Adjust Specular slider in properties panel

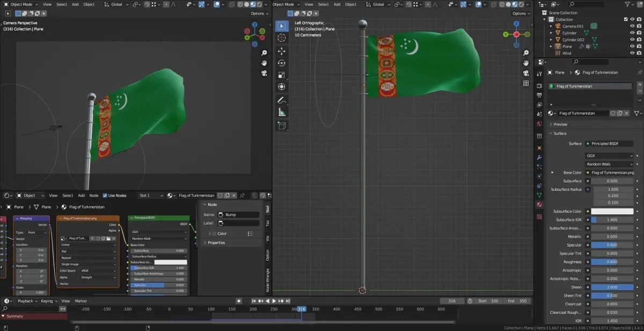coord(612,245)
